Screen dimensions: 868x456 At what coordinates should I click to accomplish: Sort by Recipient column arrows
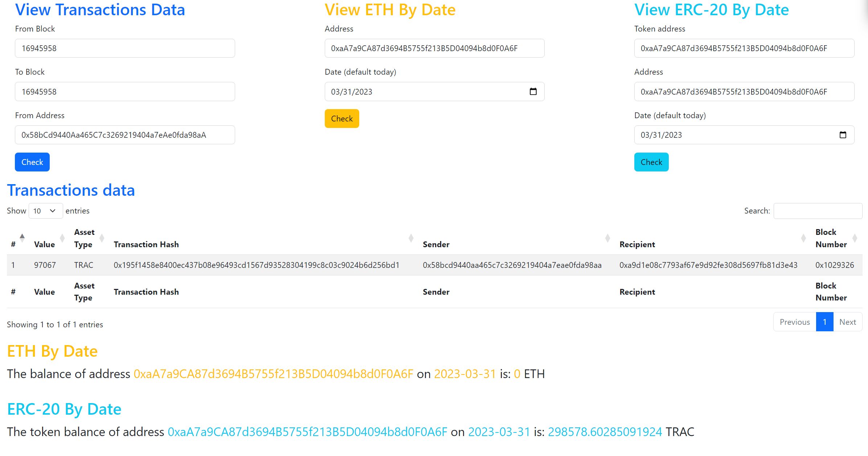click(803, 238)
